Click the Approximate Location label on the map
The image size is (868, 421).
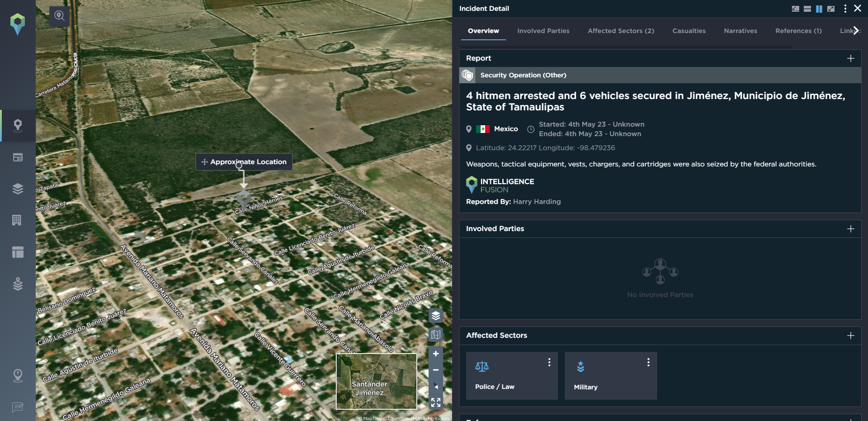(244, 162)
